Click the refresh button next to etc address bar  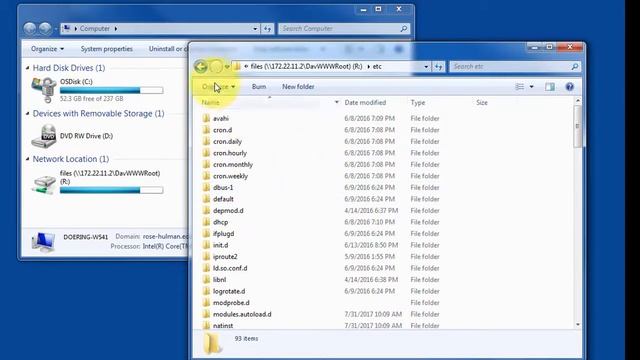(439, 67)
